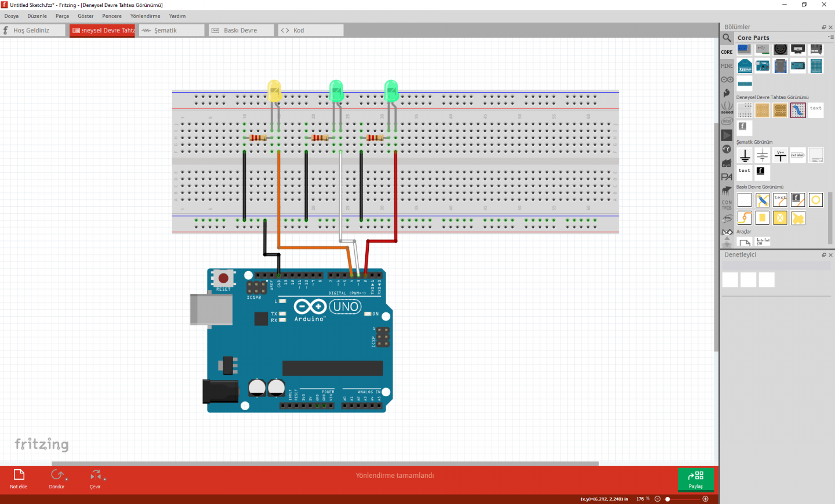The height and width of the screenshot is (504, 835).
Task: Close the Denetleyici panel
Action: 830,255
